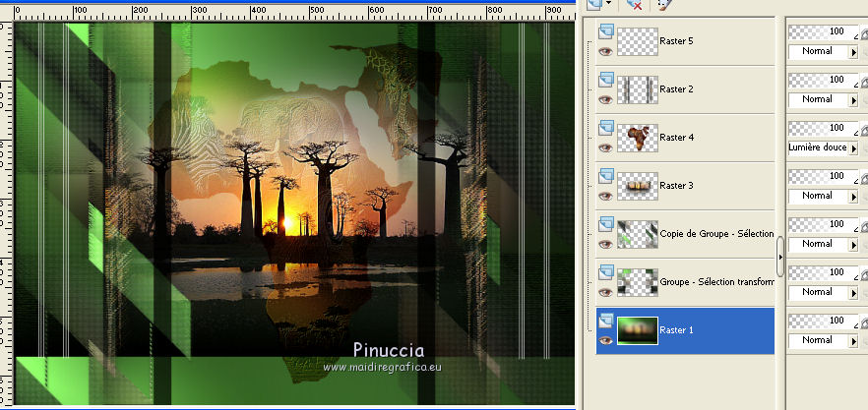868x410 pixels.
Task: Click the empty Raster 5 thumbnail
Action: (x=637, y=41)
